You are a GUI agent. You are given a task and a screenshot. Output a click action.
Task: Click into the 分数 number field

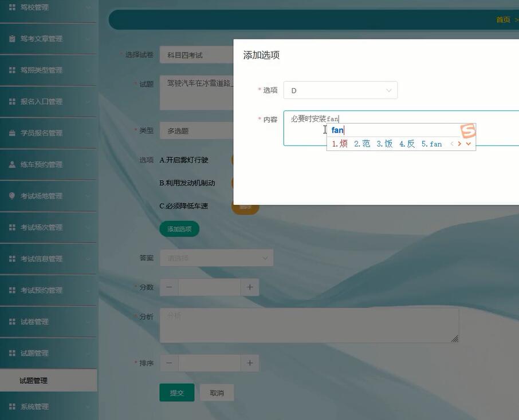tap(209, 287)
